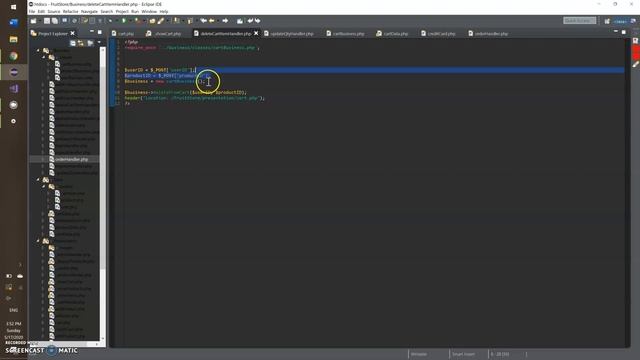The height and width of the screenshot is (360, 640).
Task: Click the top icon on the right side bar
Action: pos(636,41)
